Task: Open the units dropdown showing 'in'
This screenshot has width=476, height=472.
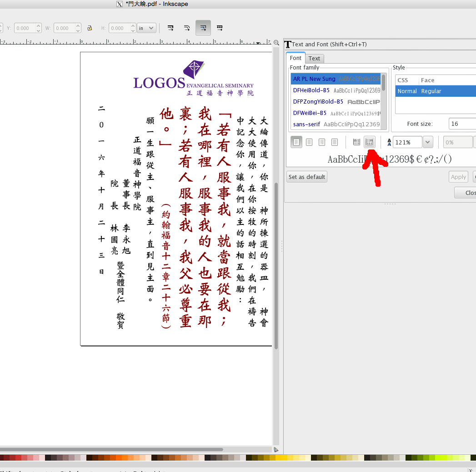Action: 146,28
